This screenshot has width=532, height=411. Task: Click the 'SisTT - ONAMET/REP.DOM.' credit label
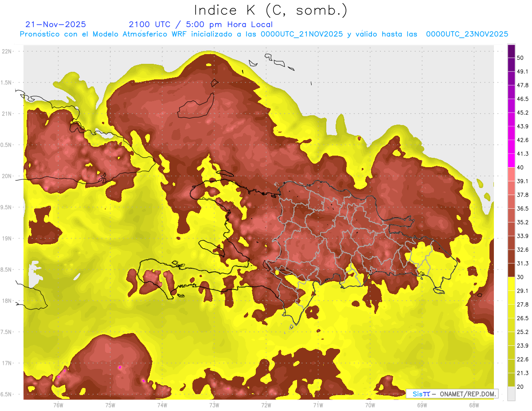[452, 394]
